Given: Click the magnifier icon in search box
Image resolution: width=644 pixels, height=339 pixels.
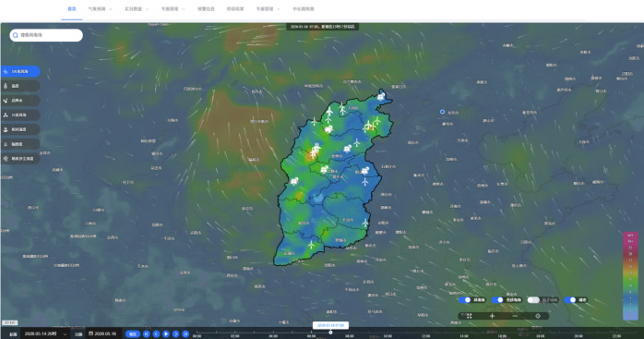Looking at the screenshot, I should click(15, 35).
